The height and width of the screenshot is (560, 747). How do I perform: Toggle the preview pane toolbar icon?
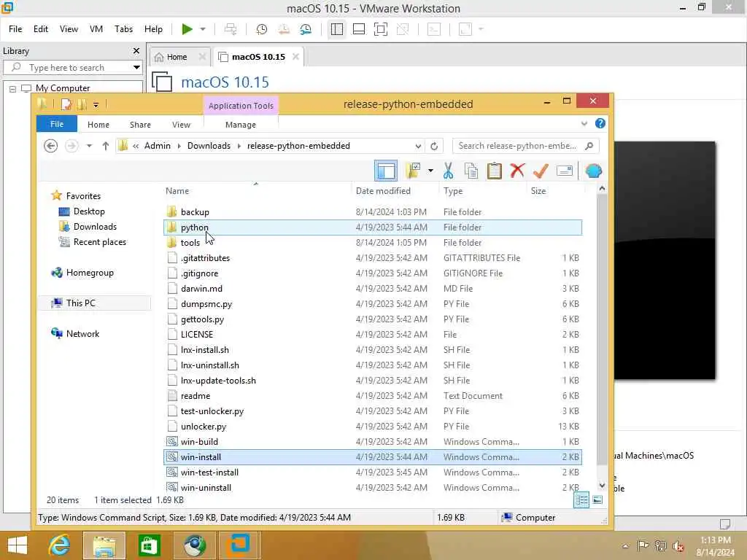point(386,171)
